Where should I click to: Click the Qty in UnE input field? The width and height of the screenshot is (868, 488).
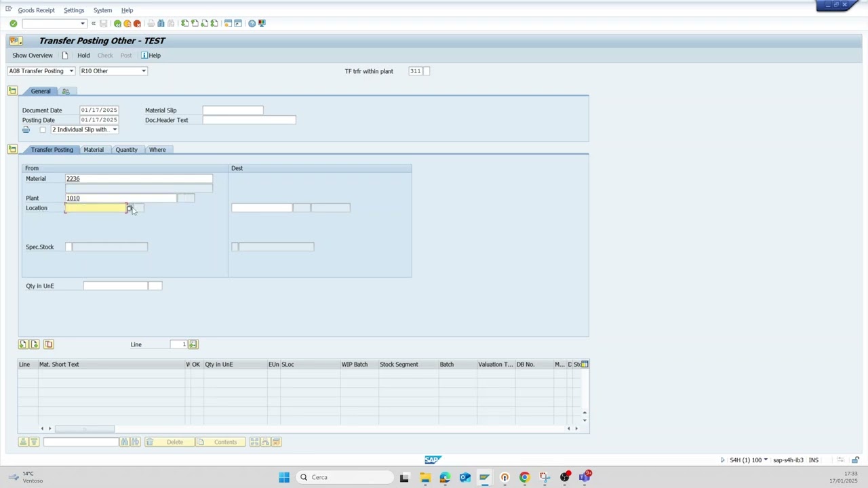tap(115, 286)
